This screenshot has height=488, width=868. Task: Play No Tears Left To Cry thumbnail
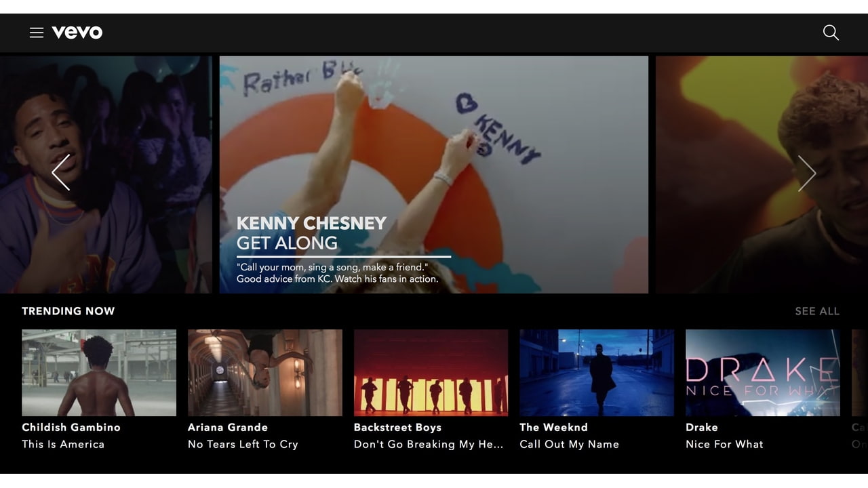264,373
